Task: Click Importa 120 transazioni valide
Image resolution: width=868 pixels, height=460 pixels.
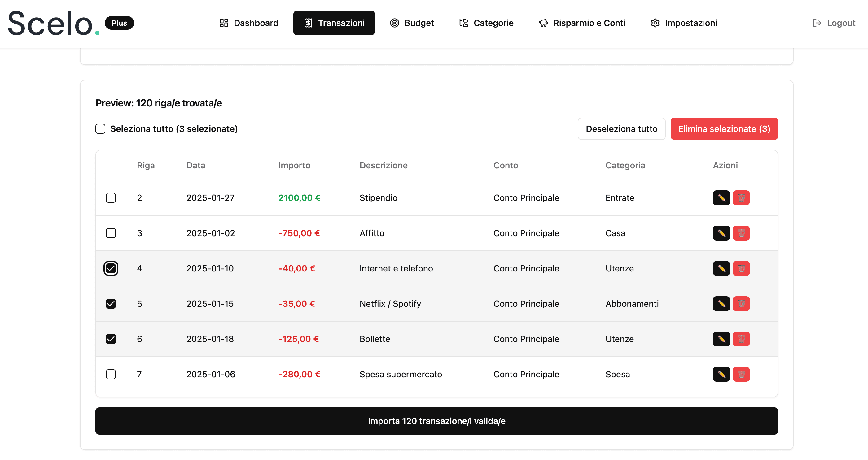Action: (x=436, y=421)
